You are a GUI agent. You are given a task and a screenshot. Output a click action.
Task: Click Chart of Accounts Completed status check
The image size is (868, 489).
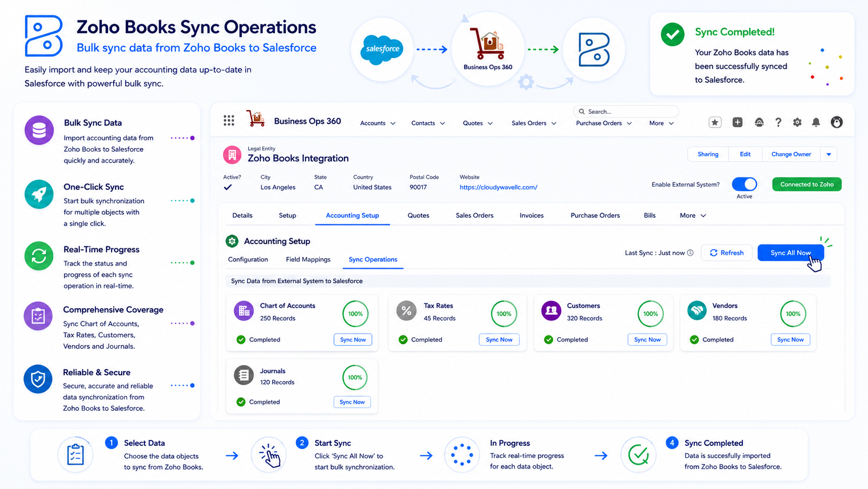point(241,340)
